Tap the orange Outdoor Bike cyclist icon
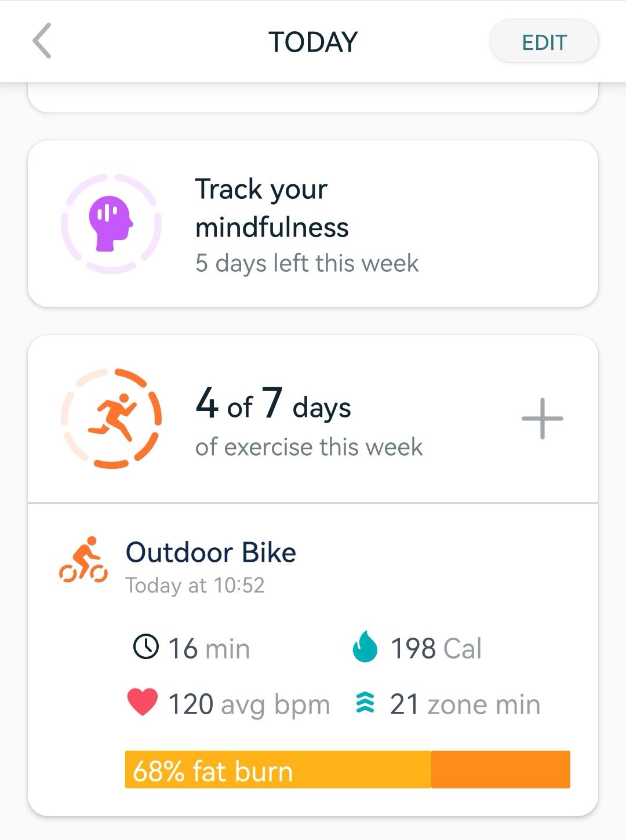 pyautogui.click(x=83, y=560)
